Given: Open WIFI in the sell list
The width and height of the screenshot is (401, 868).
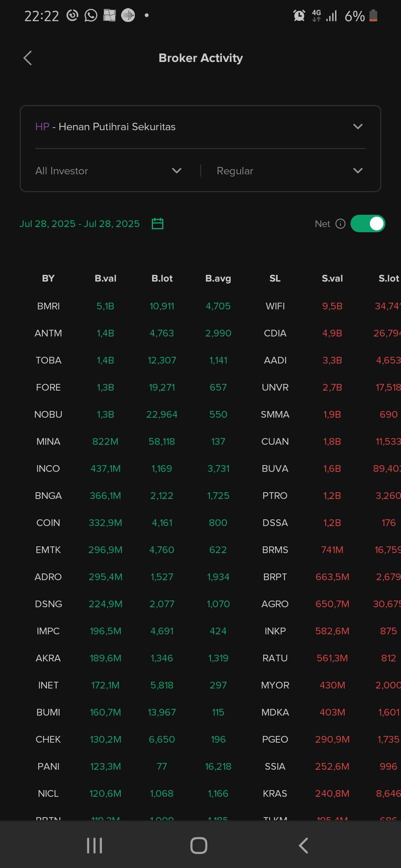Looking at the screenshot, I should point(275,306).
